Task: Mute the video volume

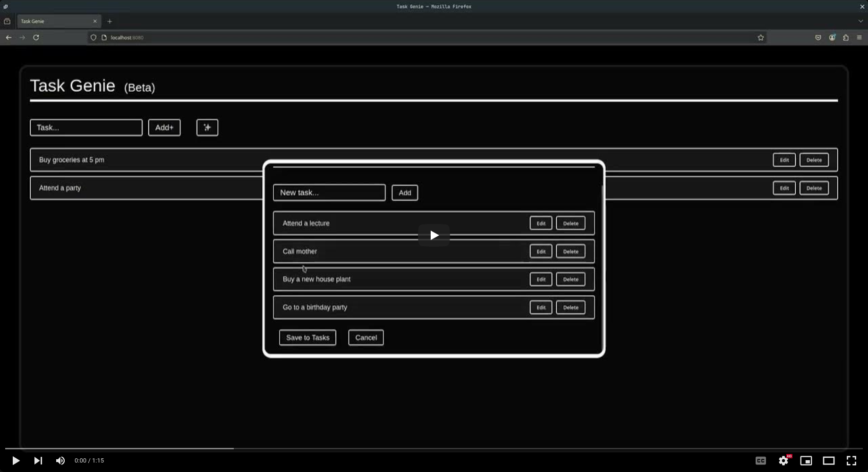Action: click(60, 460)
